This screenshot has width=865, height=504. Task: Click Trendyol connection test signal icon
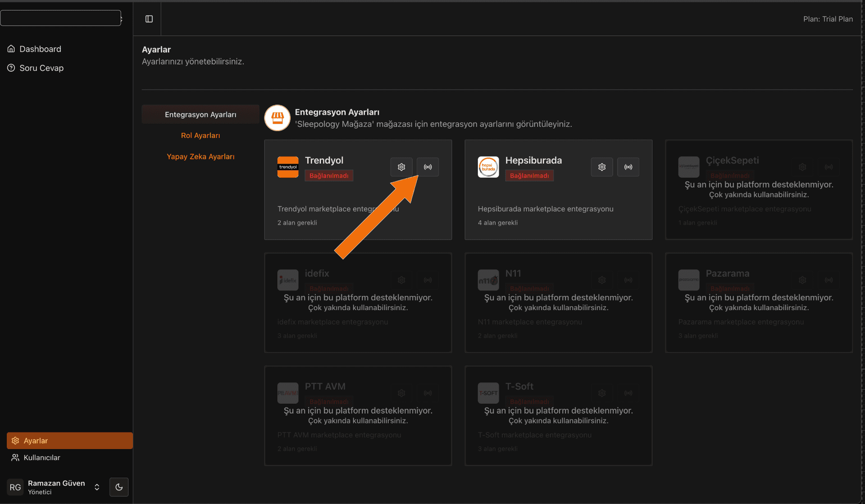tap(428, 167)
